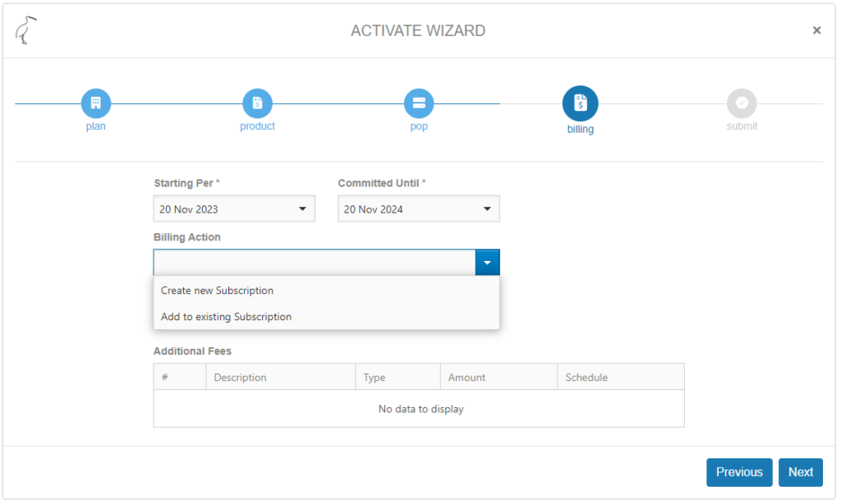Open the Starting Per date dropdown
Image resolution: width=841 pixels, height=504 pixels.
tap(302, 209)
